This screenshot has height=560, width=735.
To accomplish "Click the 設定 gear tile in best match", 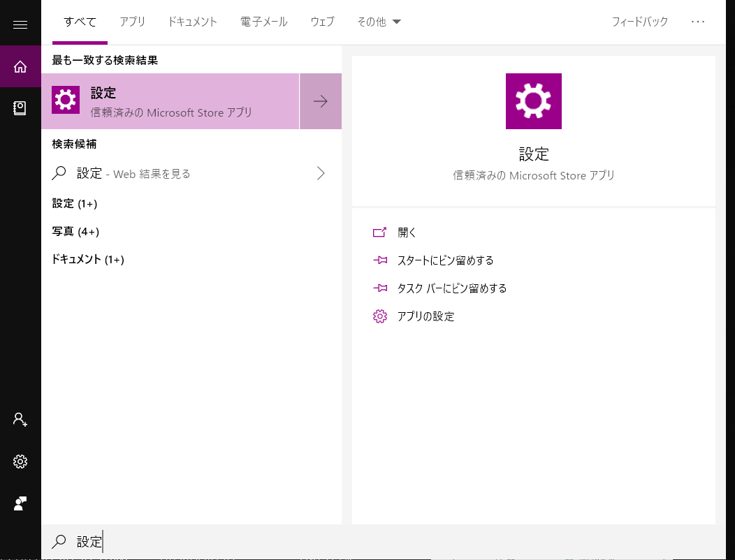I will (65, 100).
